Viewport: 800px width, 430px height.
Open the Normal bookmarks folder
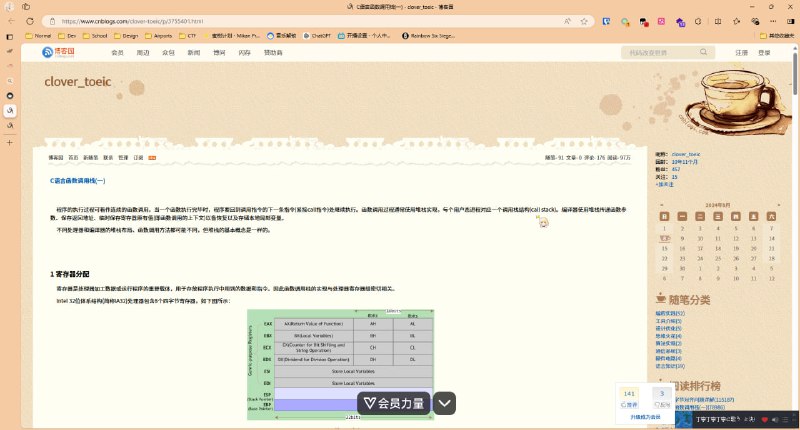pos(38,36)
